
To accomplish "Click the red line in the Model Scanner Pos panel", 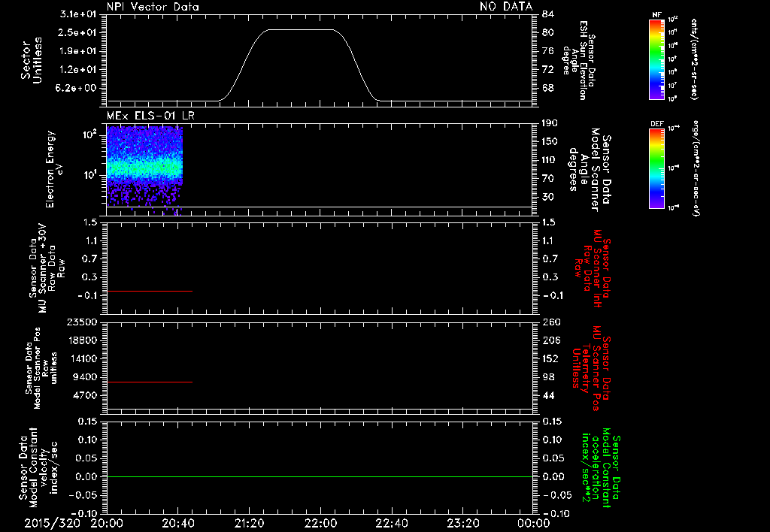I will [150, 382].
